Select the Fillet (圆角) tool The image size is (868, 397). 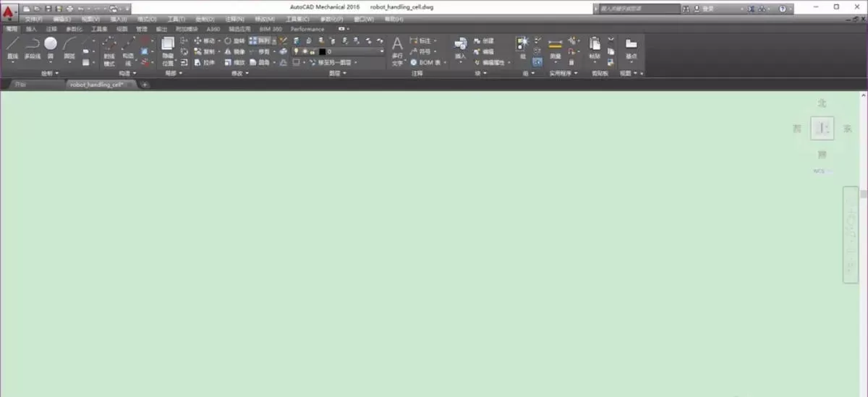tap(260, 62)
